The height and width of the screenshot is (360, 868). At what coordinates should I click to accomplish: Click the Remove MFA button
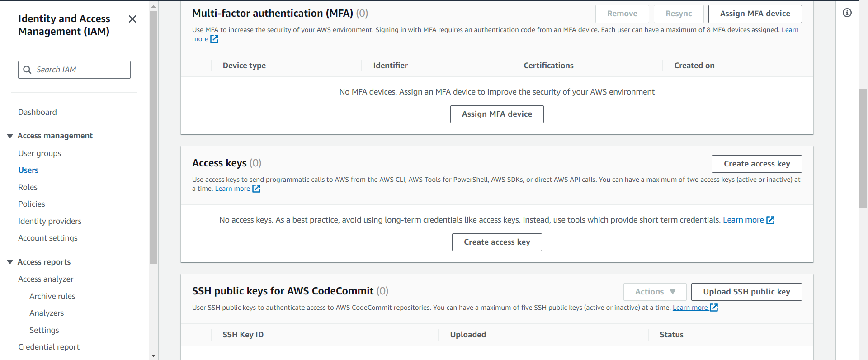coord(622,14)
